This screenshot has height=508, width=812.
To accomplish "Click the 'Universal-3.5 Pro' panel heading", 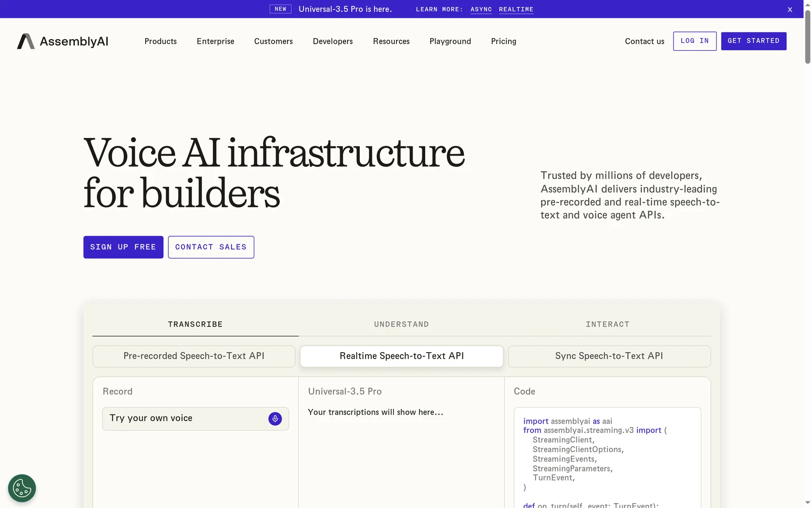I will (x=345, y=391).
